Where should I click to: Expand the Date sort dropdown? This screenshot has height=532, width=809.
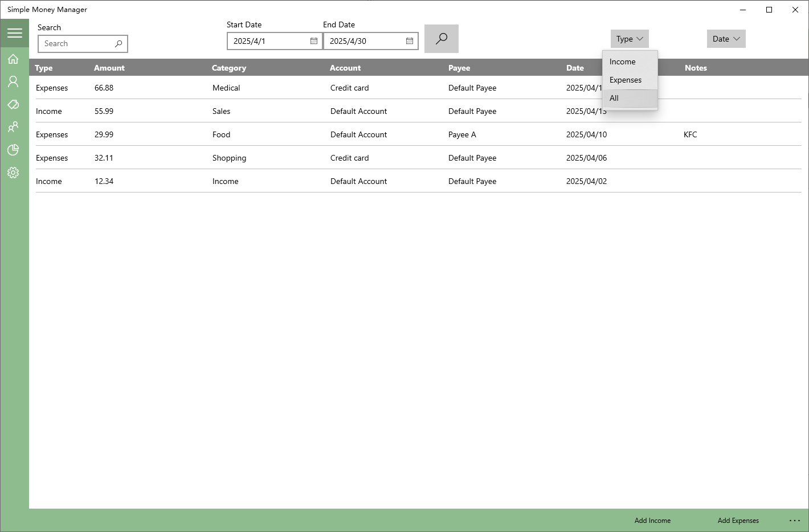[x=726, y=39]
